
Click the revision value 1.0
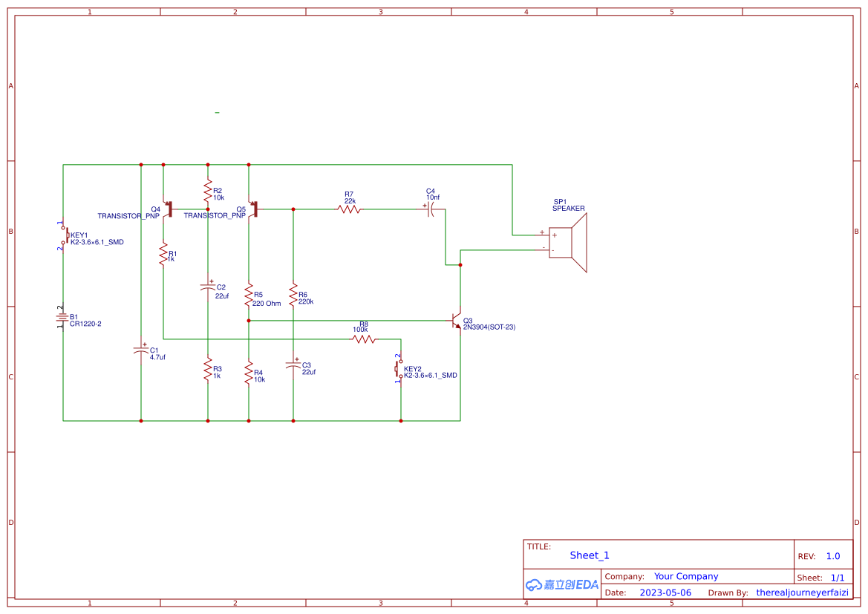click(832, 555)
